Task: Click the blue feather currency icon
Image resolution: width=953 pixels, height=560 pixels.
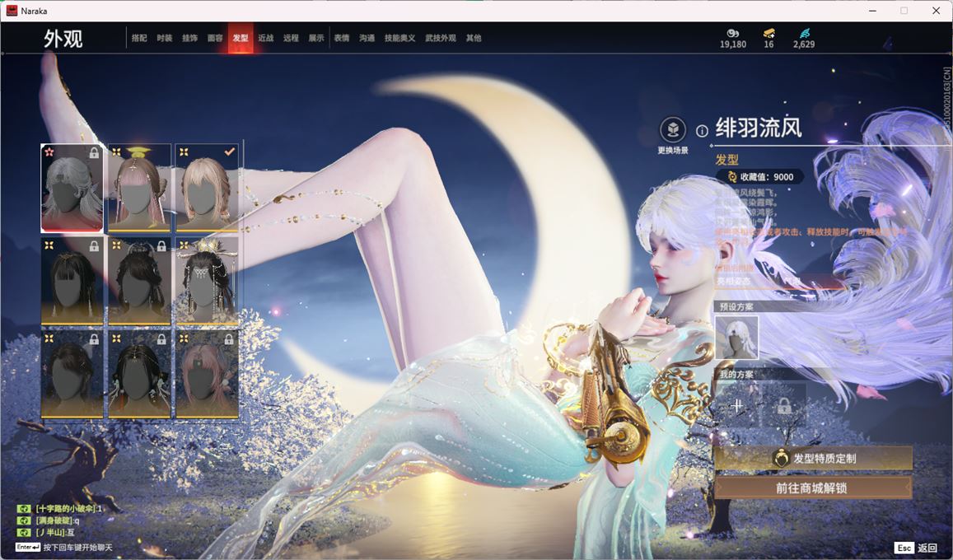Action: tap(804, 34)
